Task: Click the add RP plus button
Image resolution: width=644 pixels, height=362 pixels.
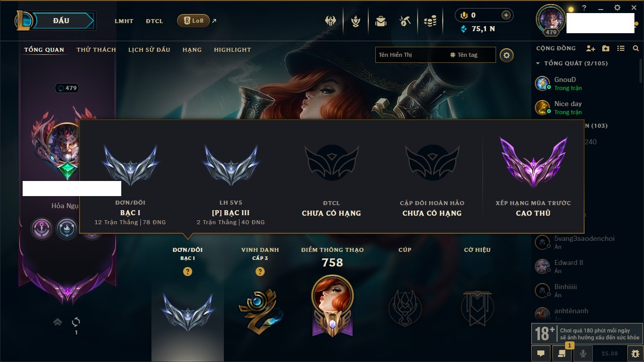Action: coord(506,15)
